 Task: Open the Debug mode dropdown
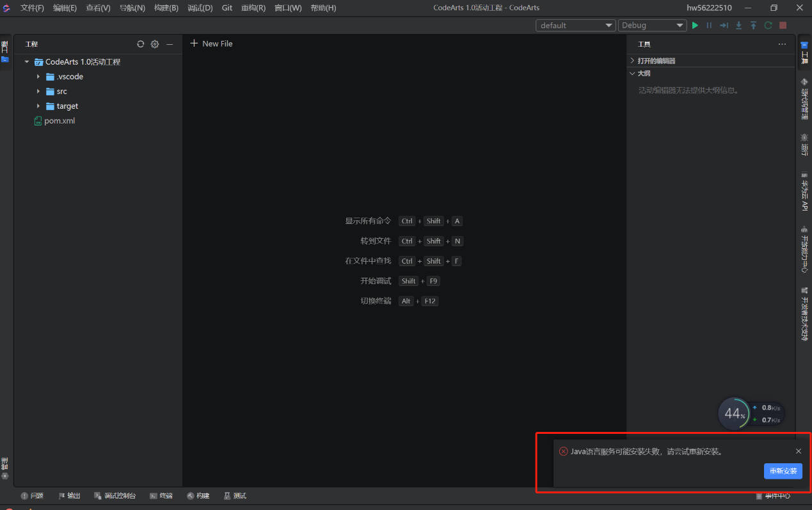coord(653,26)
